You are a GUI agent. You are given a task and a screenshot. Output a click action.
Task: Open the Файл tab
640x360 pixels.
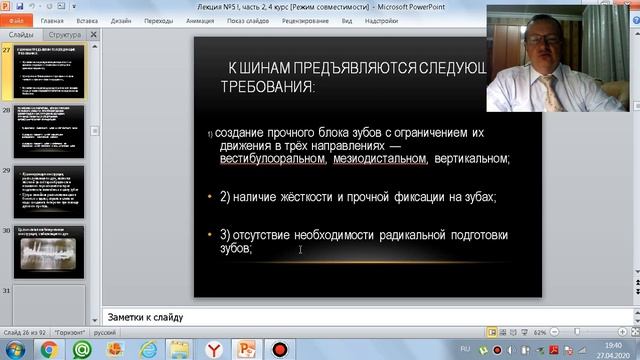coord(16,20)
